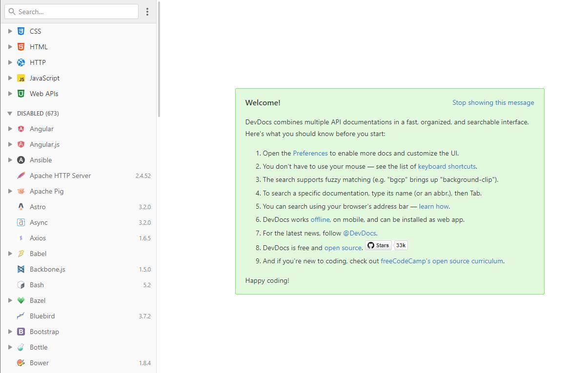The width and height of the screenshot is (588, 373).
Task: Click the Bash logo icon
Action: [x=21, y=285]
